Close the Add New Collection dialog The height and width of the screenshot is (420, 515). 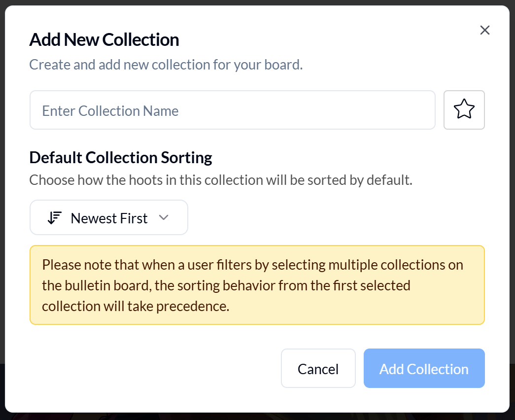484,31
